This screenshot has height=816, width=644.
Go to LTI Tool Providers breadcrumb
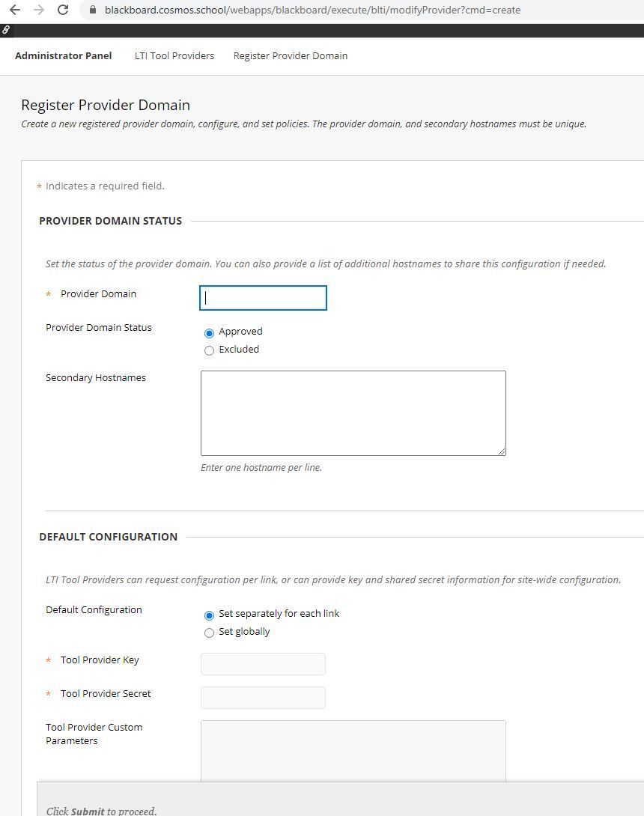(x=174, y=55)
